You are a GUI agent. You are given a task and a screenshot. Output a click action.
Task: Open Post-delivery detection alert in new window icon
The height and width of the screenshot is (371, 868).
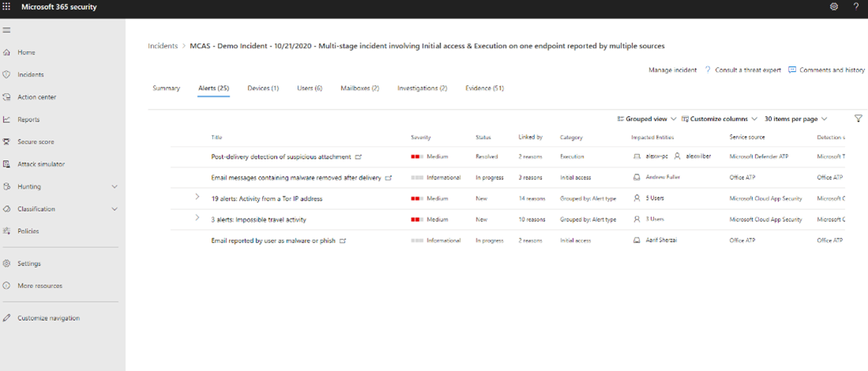(358, 157)
